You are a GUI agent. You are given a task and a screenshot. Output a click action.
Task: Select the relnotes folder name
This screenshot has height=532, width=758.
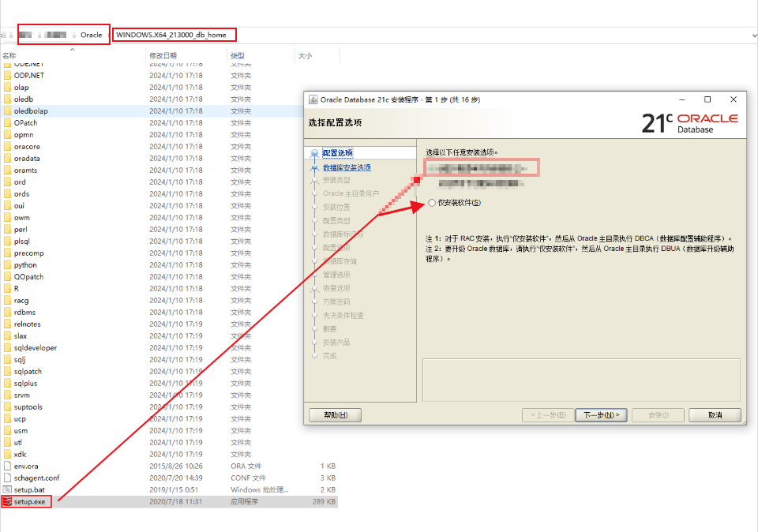click(x=28, y=324)
